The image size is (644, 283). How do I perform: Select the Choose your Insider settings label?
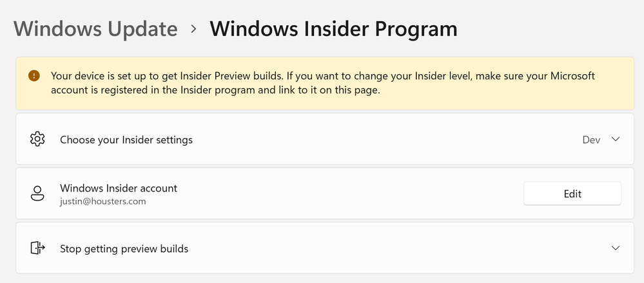pyautogui.click(x=126, y=139)
